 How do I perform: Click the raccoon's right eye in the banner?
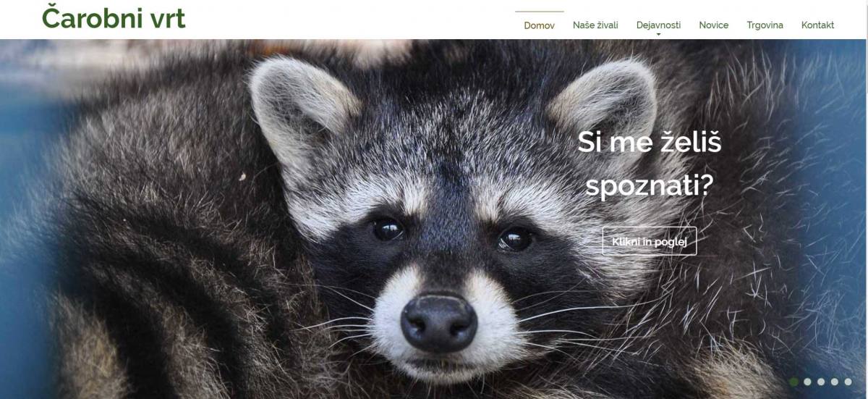(516, 238)
